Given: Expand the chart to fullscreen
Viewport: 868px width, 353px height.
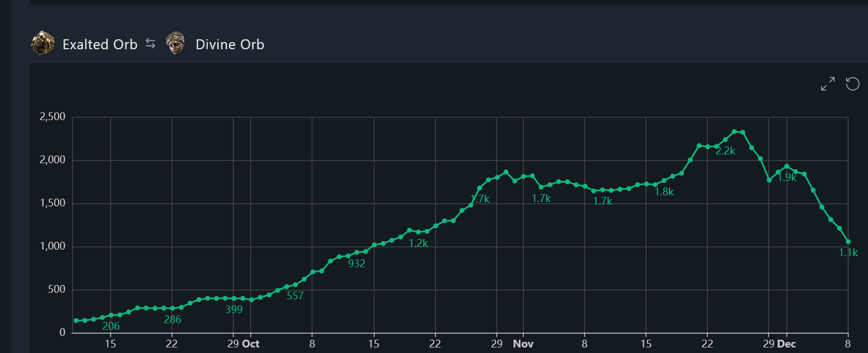Looking at the screenshot, I should 828,84.
